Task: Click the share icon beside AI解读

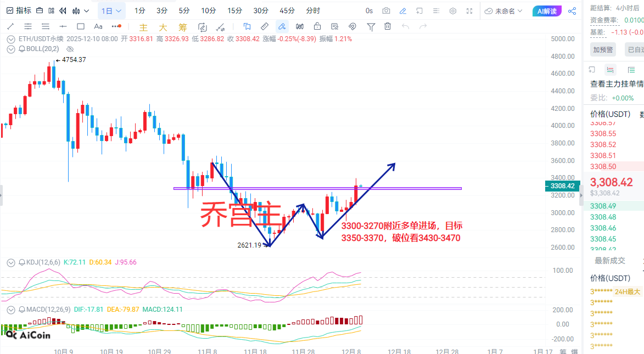Action: [572, 11]
